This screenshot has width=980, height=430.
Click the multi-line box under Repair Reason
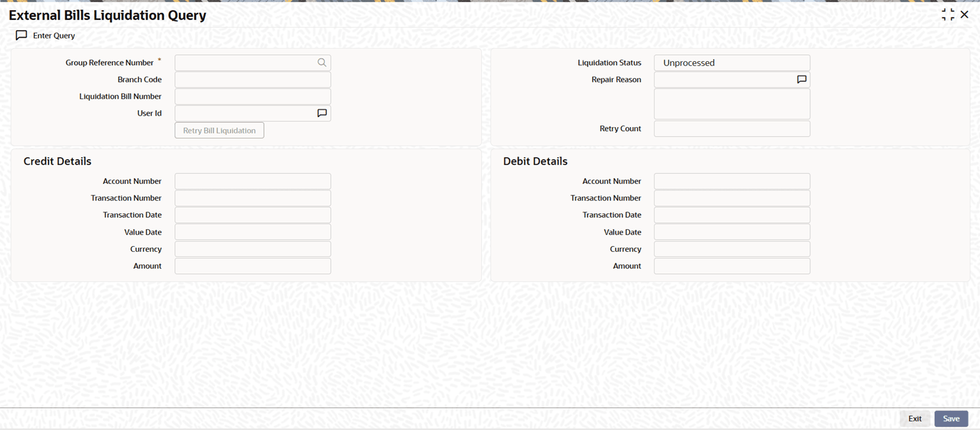click(732, 104)
